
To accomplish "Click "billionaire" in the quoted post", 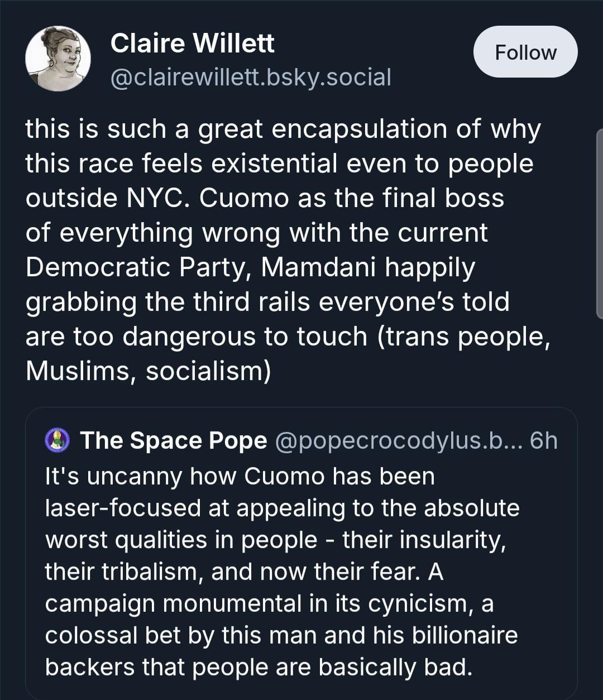I will [x=465, y=635].
